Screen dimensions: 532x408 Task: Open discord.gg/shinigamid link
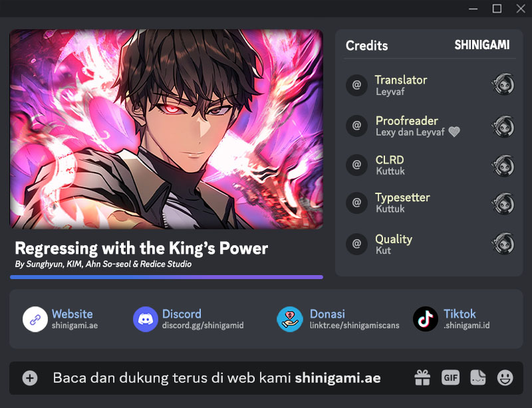(203, 325)
